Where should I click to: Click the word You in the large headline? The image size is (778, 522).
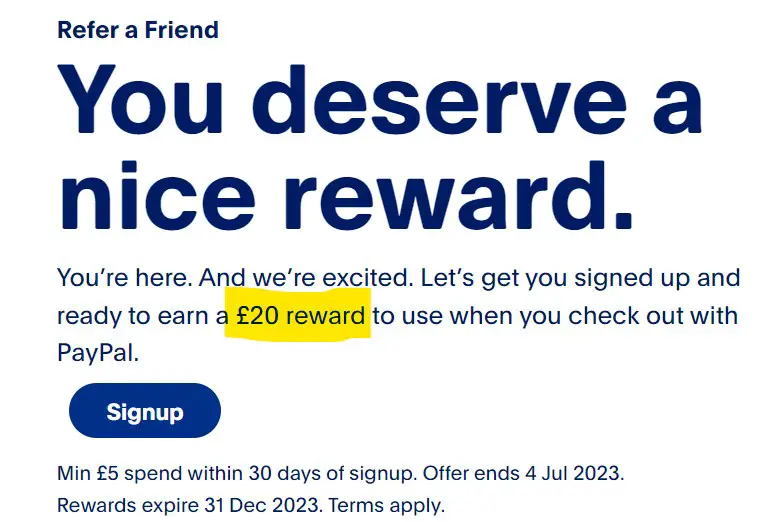tap(140, 100)
